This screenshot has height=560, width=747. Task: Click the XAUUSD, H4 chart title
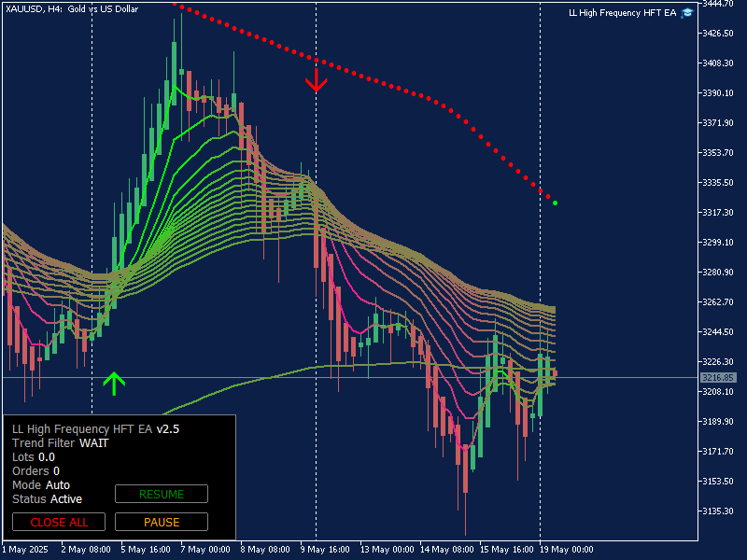[x=72, y=8]
